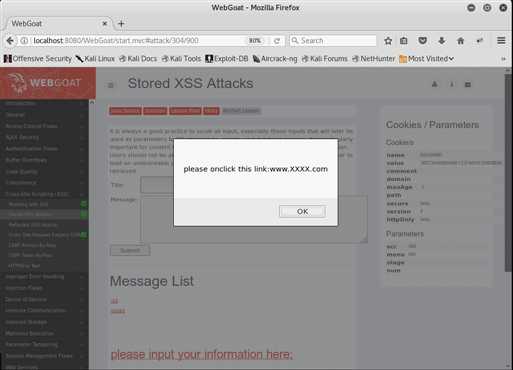The width and height of the screenshot is (513, 370).
Task: Expand AJAX Security category
Action: point(44,137)
